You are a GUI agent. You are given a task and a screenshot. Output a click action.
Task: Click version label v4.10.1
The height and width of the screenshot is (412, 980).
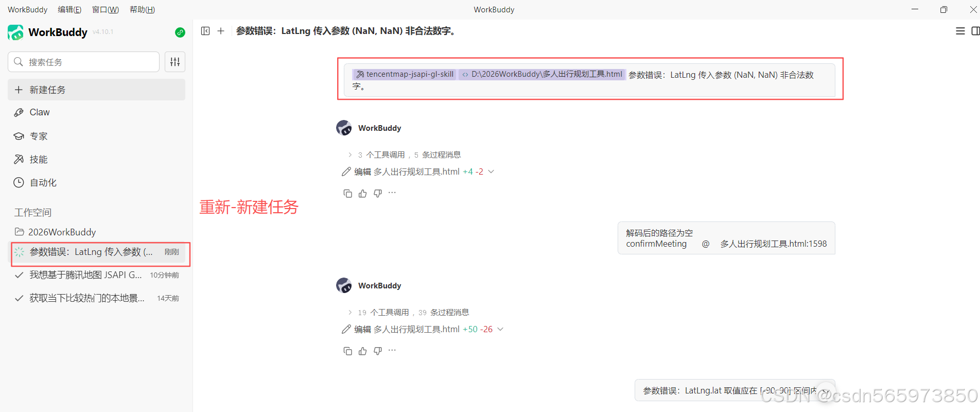103,32
